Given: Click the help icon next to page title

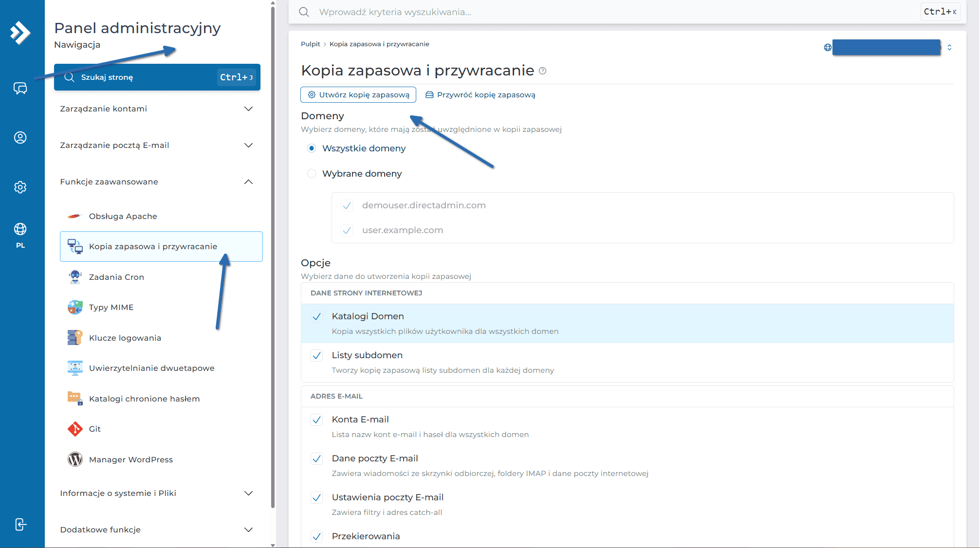Looking at the screenshot, I should click(542, 71).
